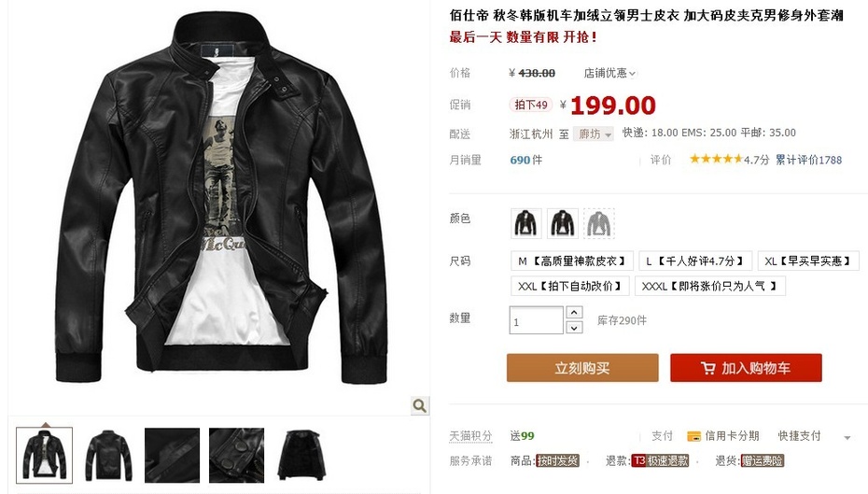Expand the 店铺优惠 dropdown
The image size is (868, 494).
click(609, 73)
